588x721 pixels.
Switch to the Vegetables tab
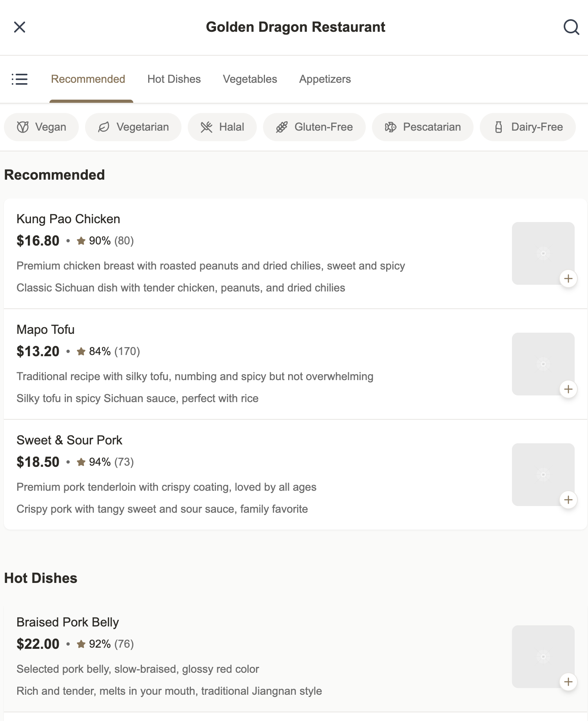point(250,79)
